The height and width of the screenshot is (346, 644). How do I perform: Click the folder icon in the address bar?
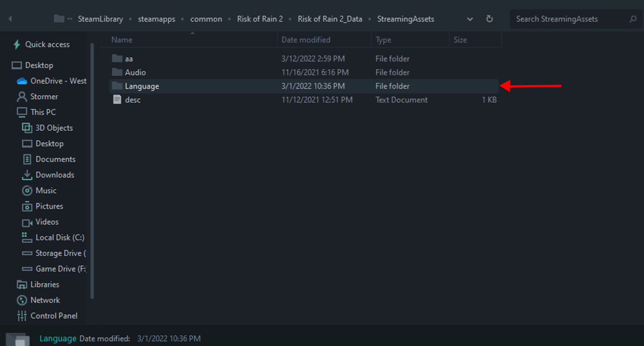click(x=59, y=18)
